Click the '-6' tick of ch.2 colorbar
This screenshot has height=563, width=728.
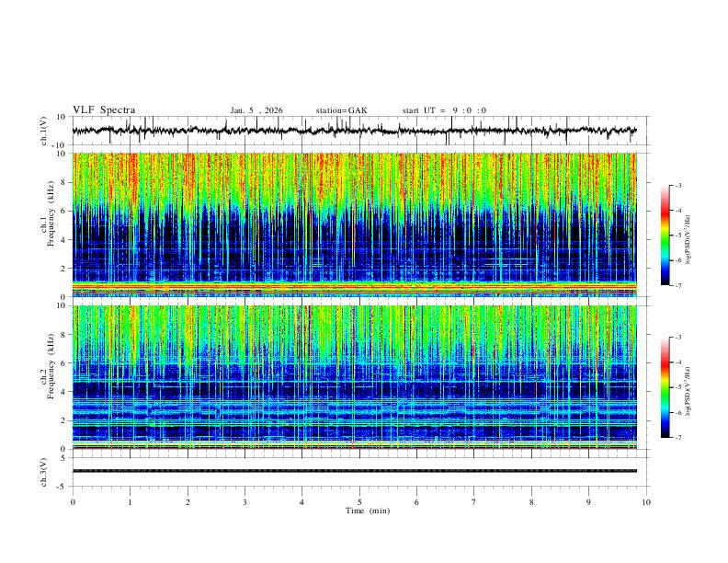(678, 412)
